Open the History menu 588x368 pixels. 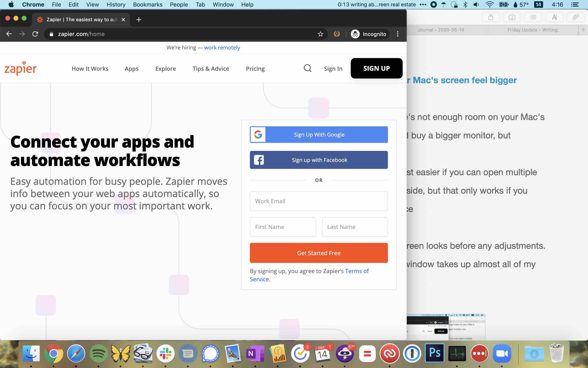tap(116, 5)
